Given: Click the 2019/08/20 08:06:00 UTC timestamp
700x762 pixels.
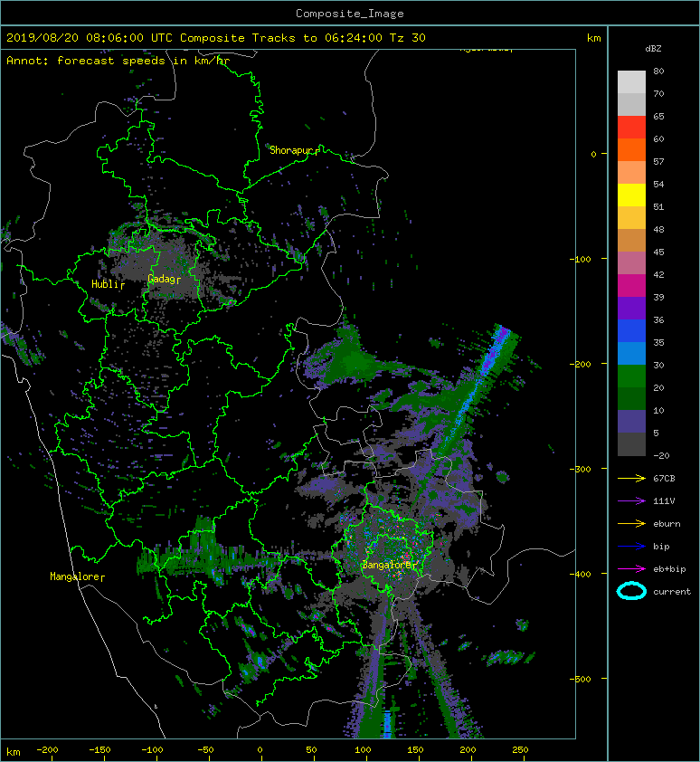Looking at the screenshot, I should 90,38.
